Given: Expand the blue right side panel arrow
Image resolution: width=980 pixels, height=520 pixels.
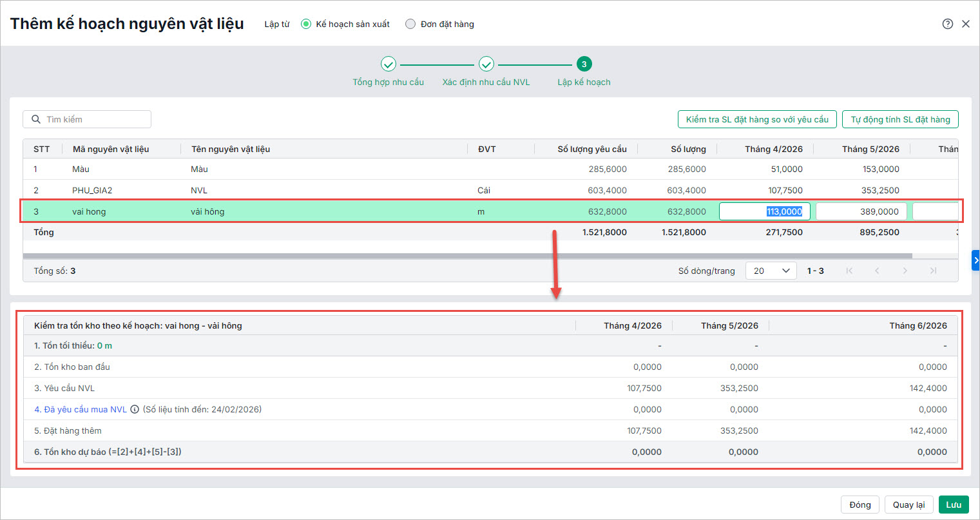Looking at the screenshot, I should click(975, 260).
